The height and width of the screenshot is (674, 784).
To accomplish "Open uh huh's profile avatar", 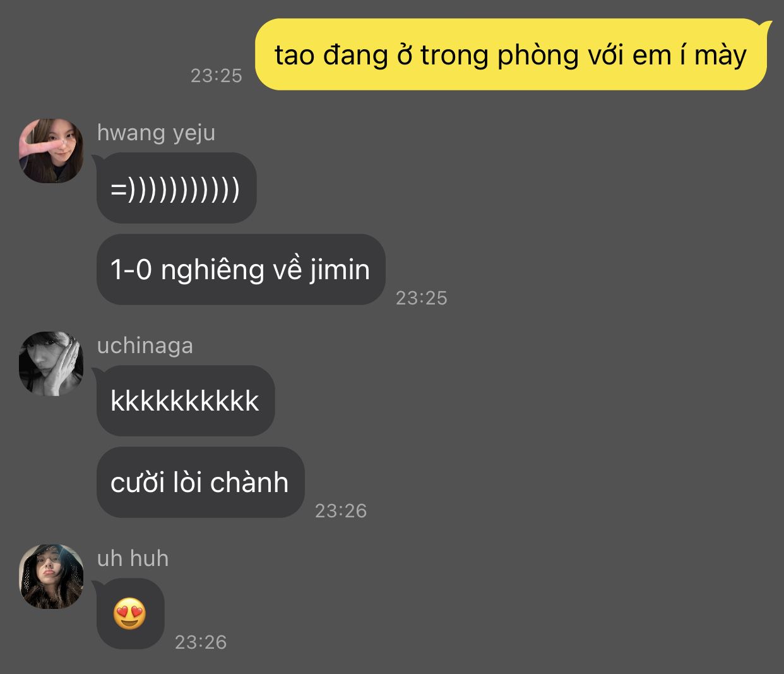I will coord(51,576).
